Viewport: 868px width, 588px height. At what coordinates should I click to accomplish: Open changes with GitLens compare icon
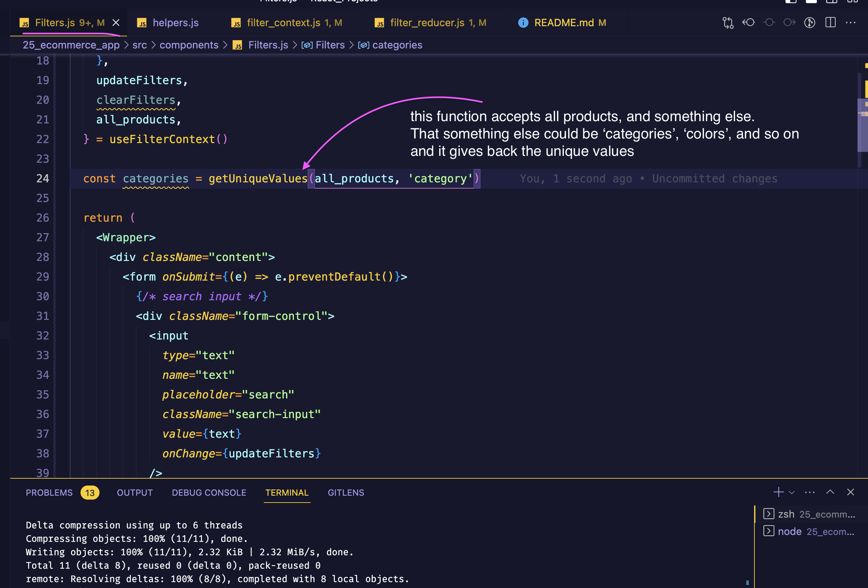click(728, 23)
